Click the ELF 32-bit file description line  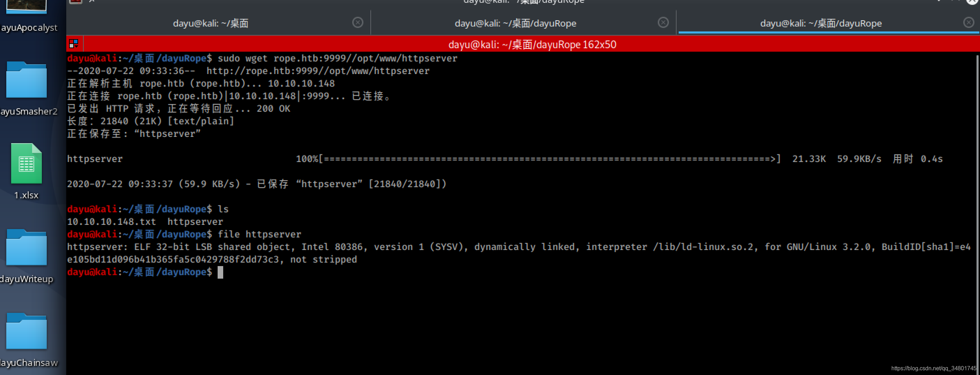(519, 247)
